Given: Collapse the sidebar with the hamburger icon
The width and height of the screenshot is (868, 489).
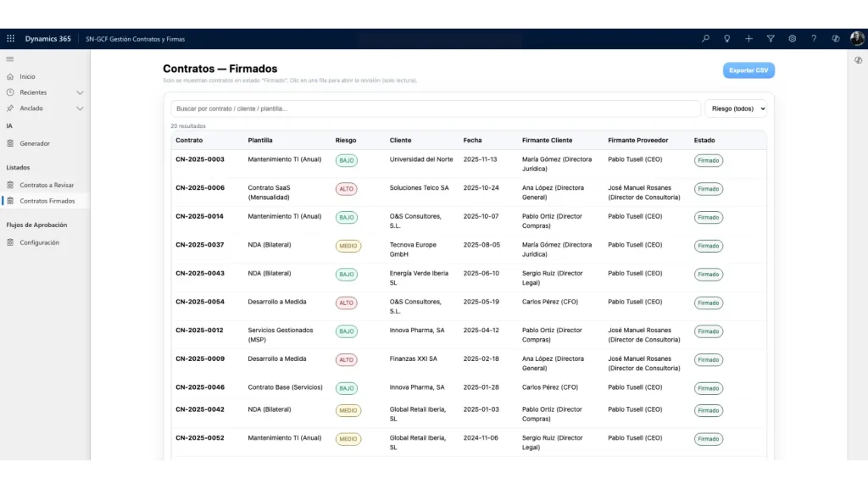Looking at the screenshot, I should coord(10,58).
